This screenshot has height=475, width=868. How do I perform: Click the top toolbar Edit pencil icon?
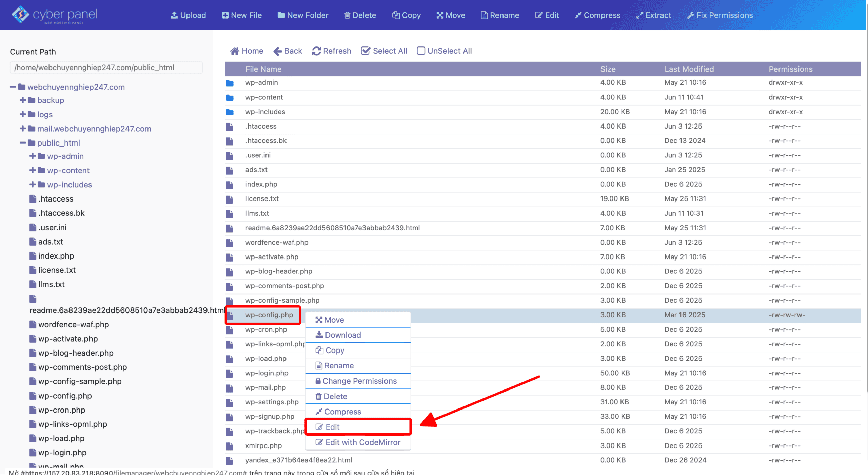point(539,15)
